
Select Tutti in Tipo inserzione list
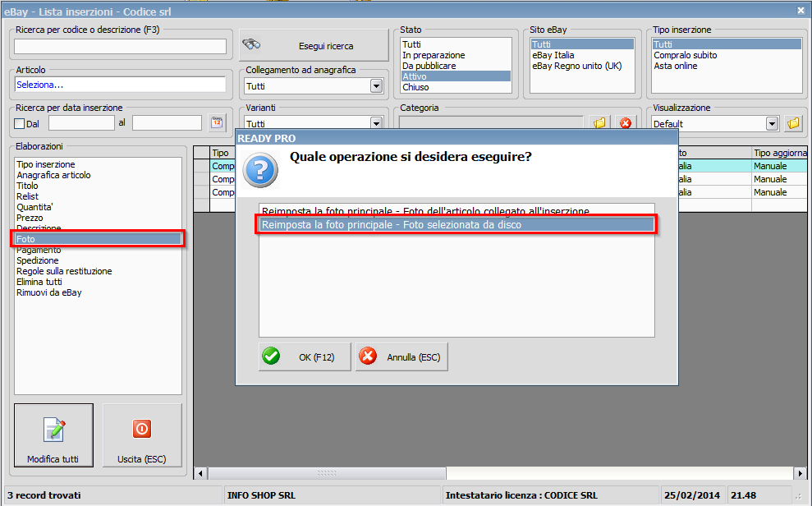(727, 44)
